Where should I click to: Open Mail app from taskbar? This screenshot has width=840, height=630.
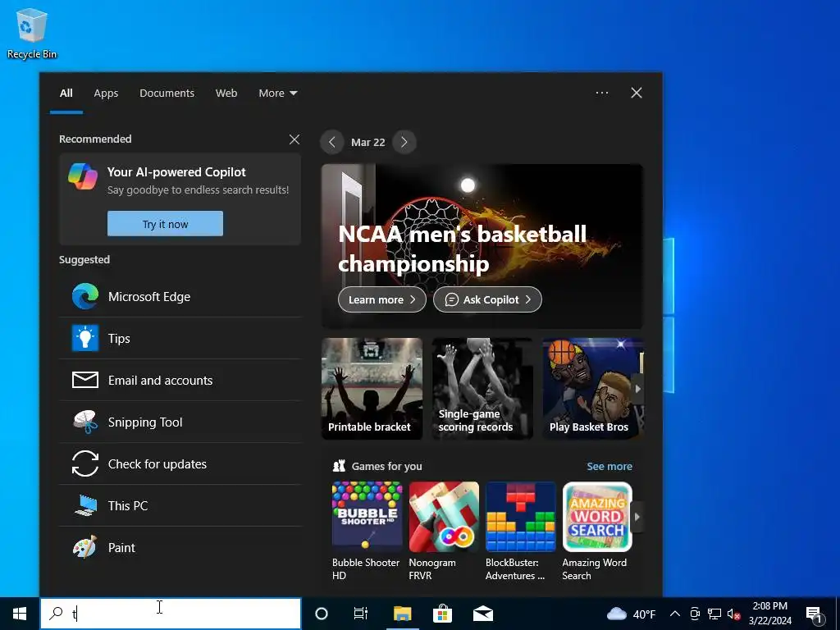[x=482, y=614]
